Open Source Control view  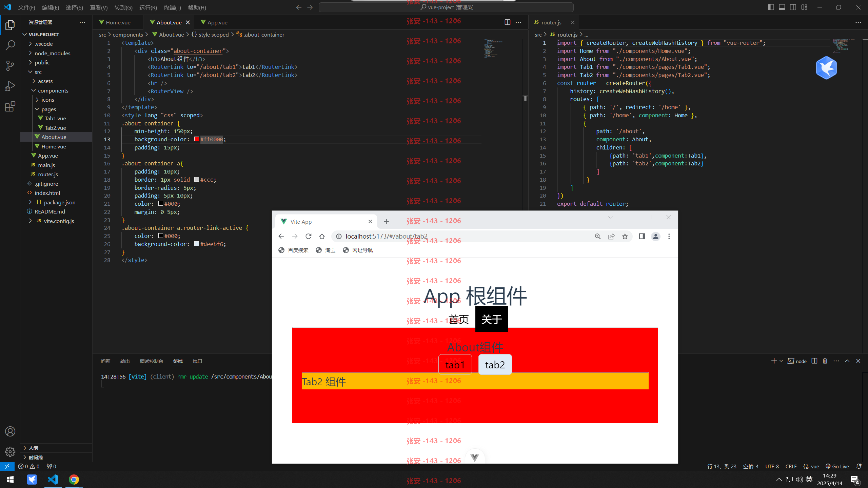click(x=10, y=66)
